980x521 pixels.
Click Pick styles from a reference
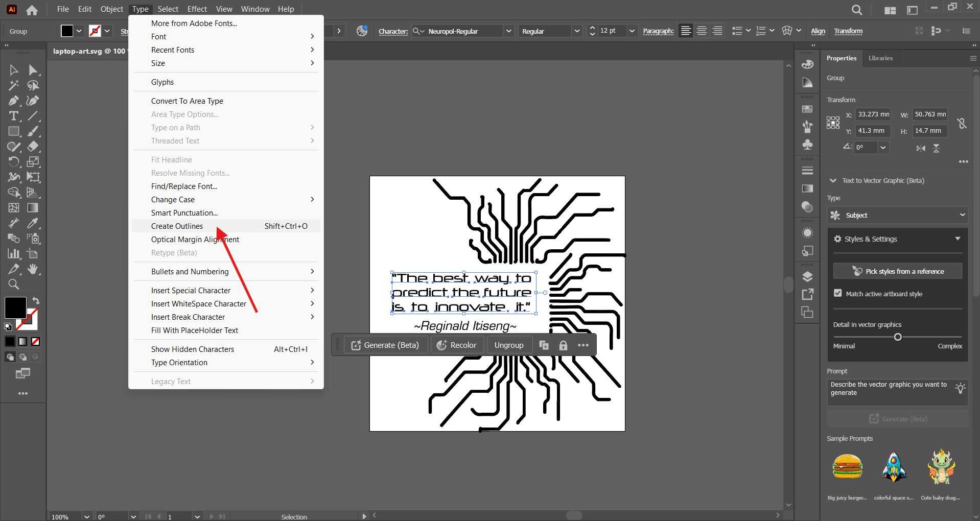tap(898, 271)
